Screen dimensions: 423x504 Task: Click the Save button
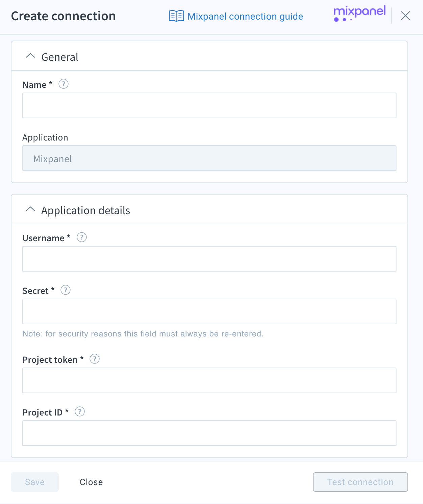(x=35, y=482)
